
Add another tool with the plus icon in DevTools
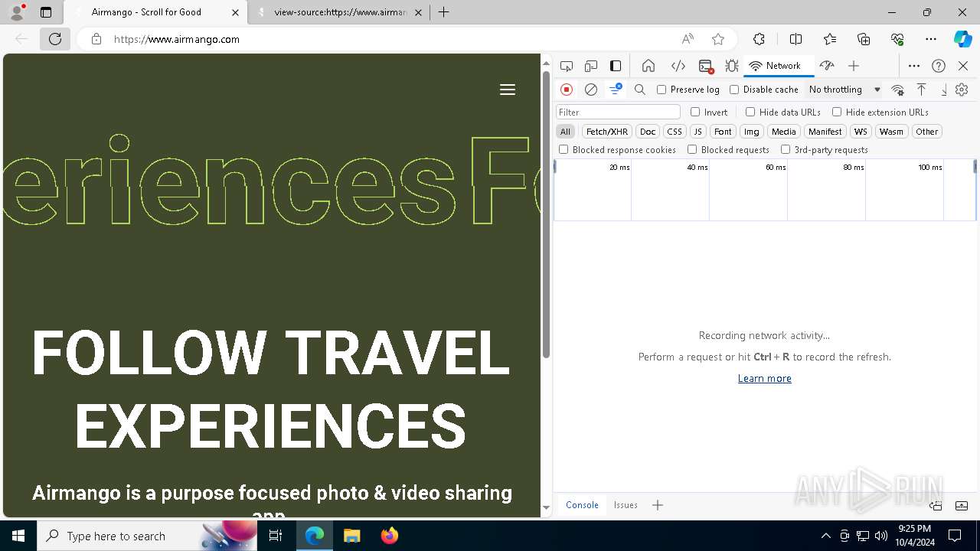pos(854,66)
